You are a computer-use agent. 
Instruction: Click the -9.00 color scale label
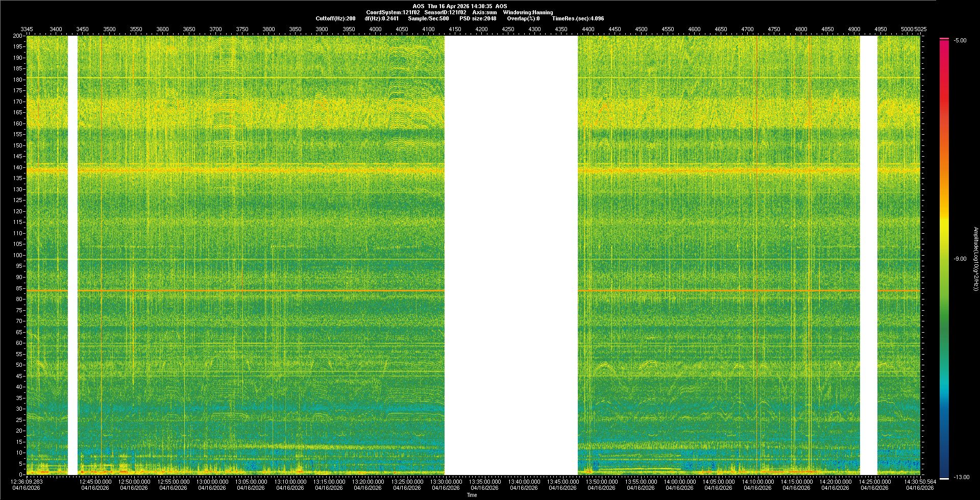(x=960, y=259)
